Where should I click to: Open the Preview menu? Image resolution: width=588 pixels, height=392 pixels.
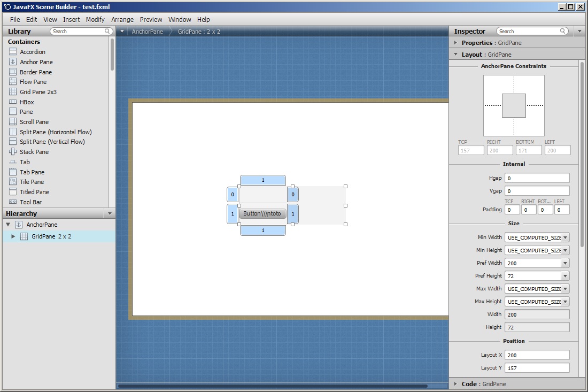click(151, 20)
